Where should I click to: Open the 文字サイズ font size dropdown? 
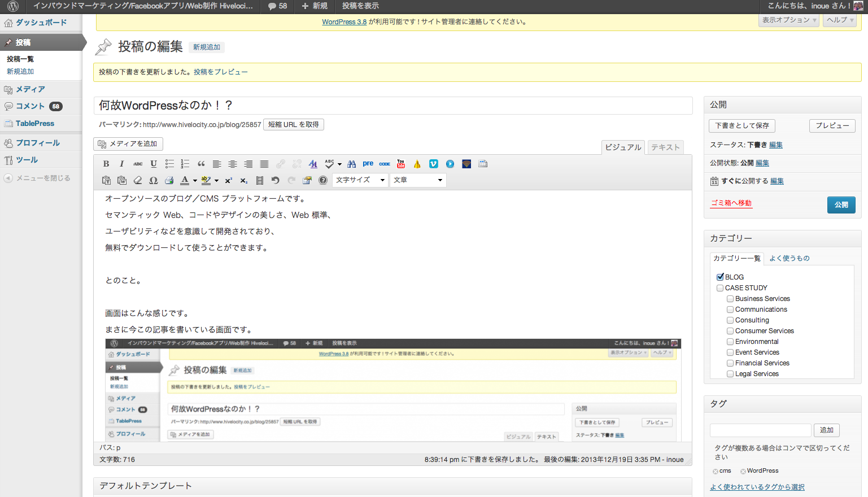click(x=360, y=180)
